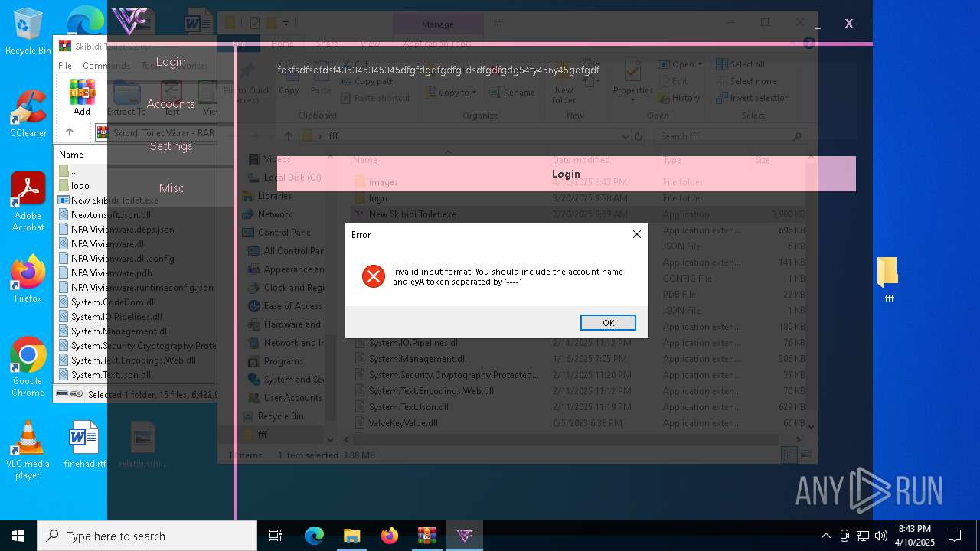Open the Commands menu in WinRAR
This screenshot has width=980, height=551.
[106, 66]
